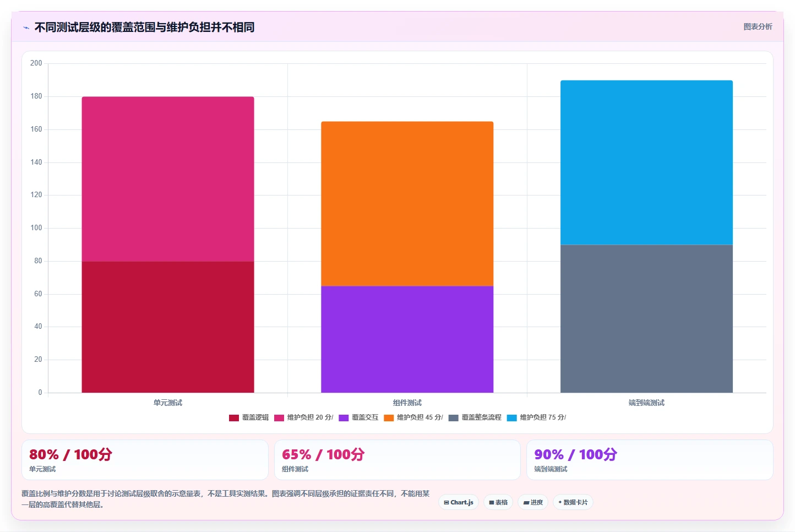Viewport: 795px width, 532px height.
Task: Click the chart title 不同测试层级的覆盖范围与维护负担并不相同
Action: [x=144, y=28]
